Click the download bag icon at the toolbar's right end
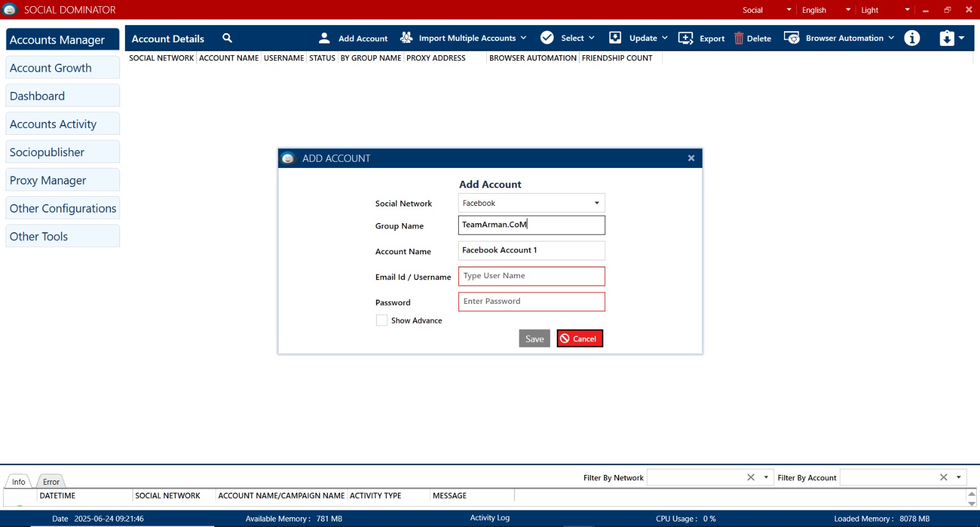This screenshot has height=527, width=980. 947,38
